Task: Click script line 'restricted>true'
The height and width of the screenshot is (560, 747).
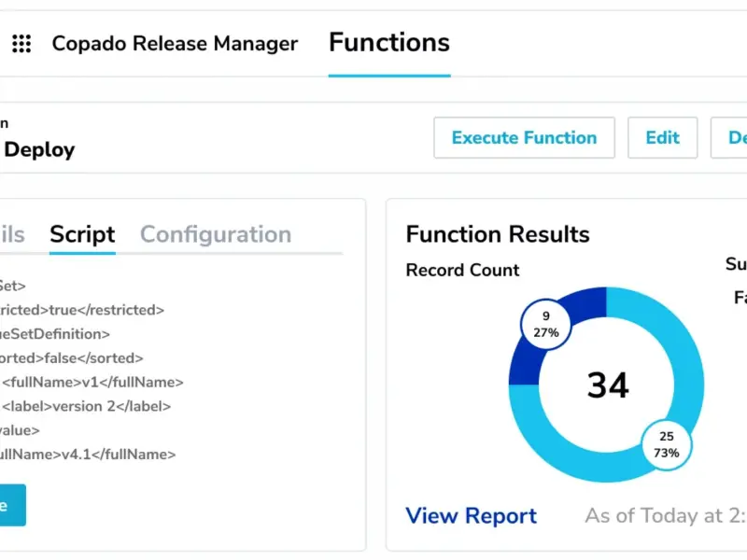Action: [82, 310]
